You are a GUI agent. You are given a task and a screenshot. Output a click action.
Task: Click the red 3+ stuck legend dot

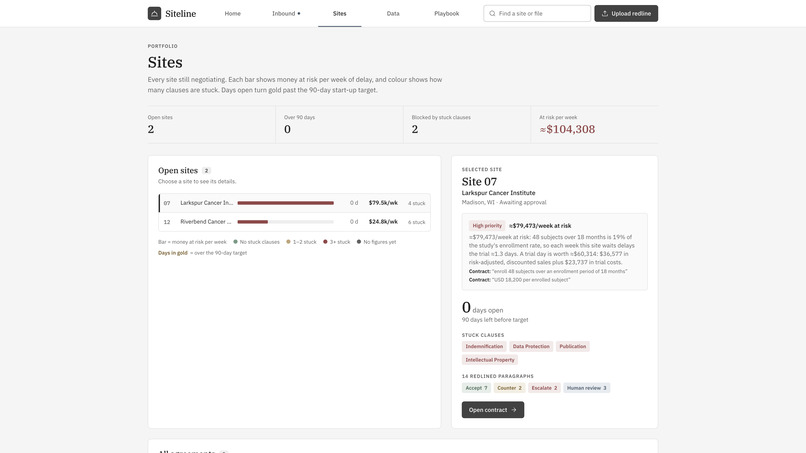[325, 242]
